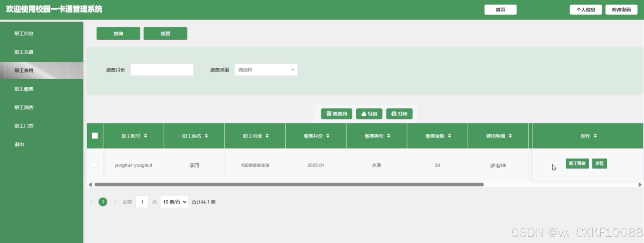Toggle the select-all checkbox in table header

95,136
